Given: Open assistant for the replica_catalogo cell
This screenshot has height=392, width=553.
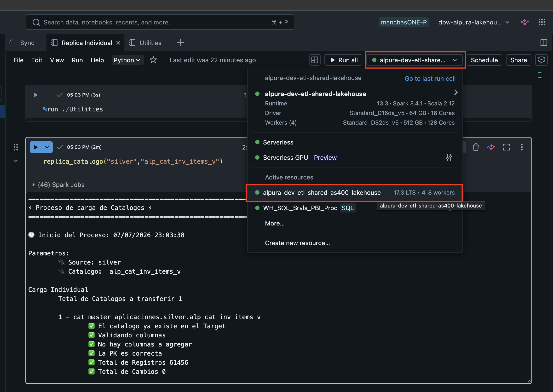Looking at the screenshot, I should tap(491, 147).
